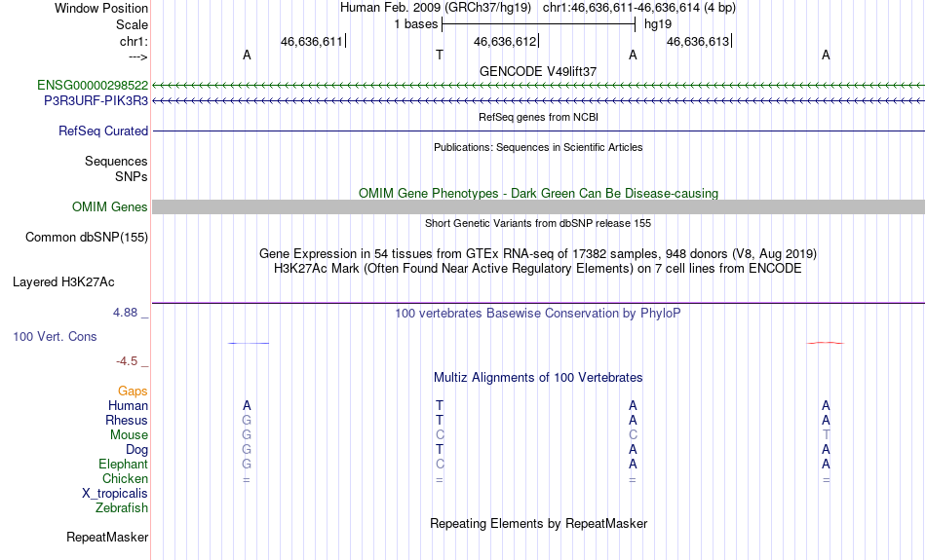Open the Common dbSNP(155) track label
This screenshot has height=560, width=926.
[86, 238]
